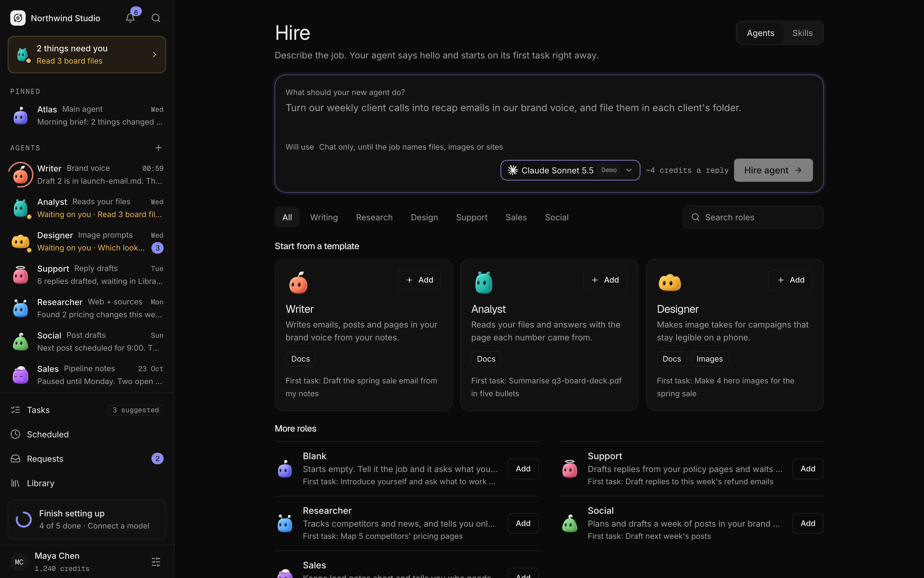Add the Writer template
The height and width of the screenshot is (578, 924).
click(419, 280)
